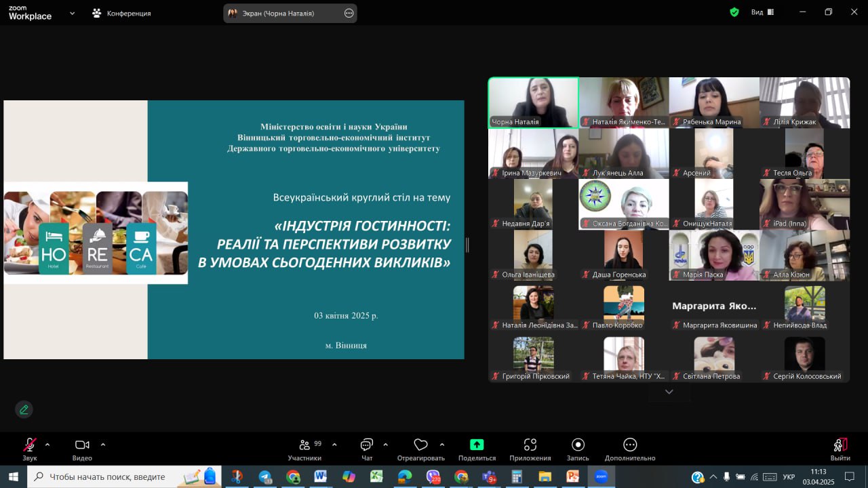Toggle Ukrainian keyboard language indicator in tray

(789, 477)
